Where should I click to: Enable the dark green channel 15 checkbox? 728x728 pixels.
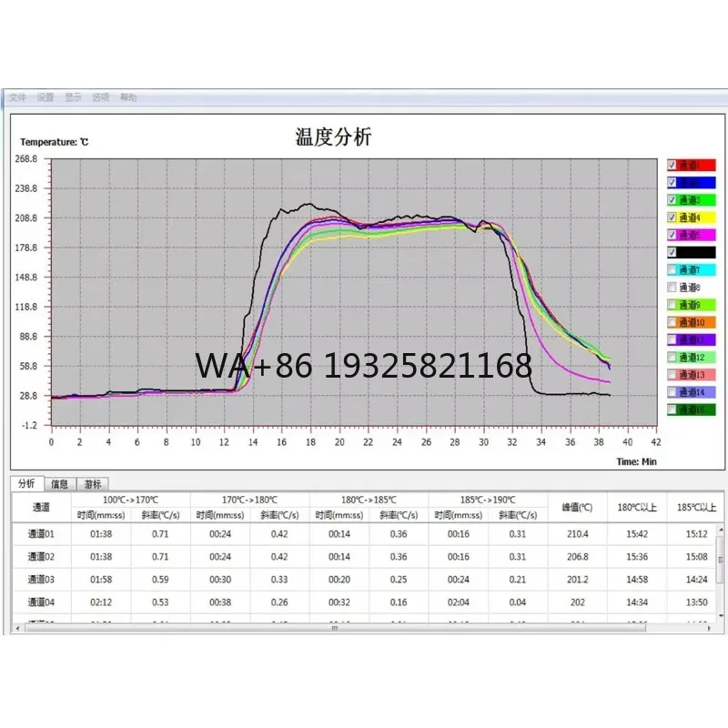(672, 410)
